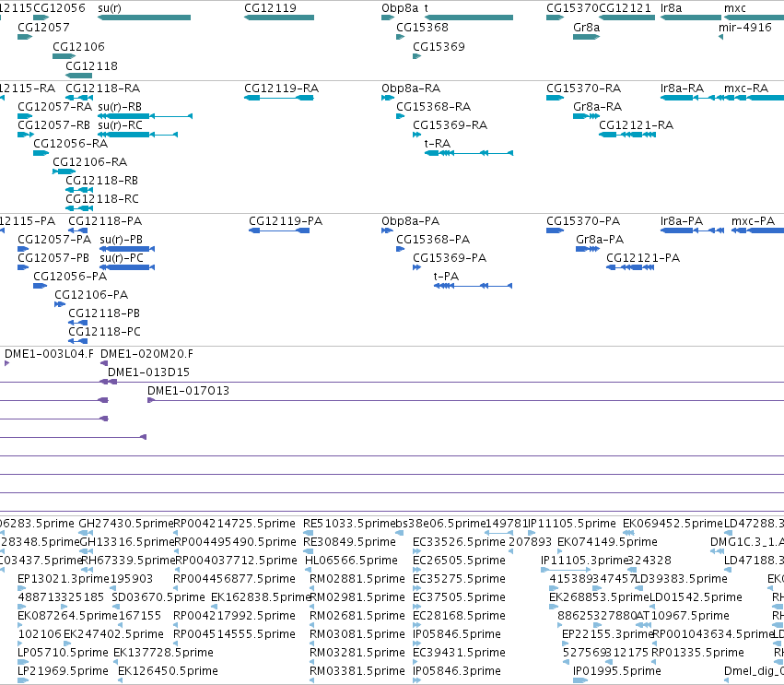Click the CG15368-RA transcript label

[434, 107]
